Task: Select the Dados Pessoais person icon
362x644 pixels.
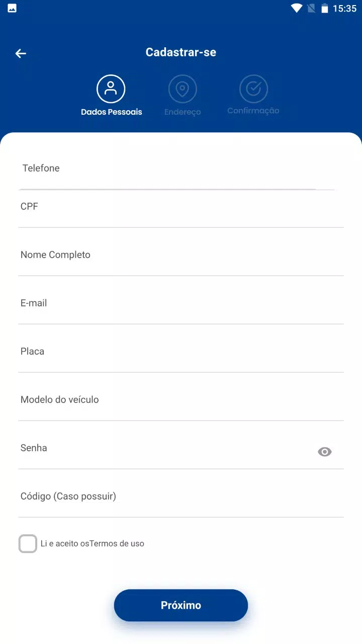Action: pos(111,89)
